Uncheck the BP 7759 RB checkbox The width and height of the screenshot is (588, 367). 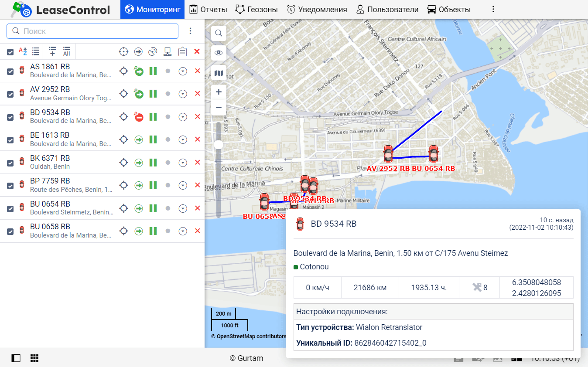10,186
